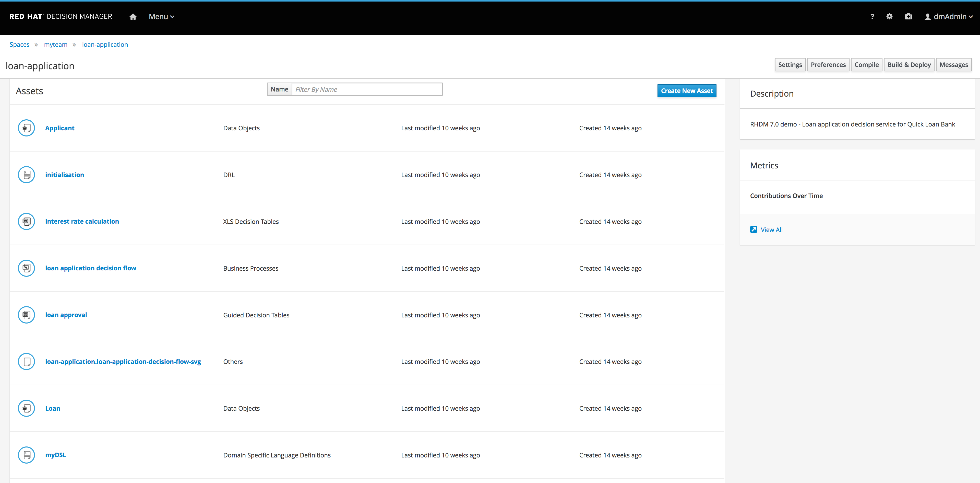
Task: Open the Messages panel
Action: [x=953, y=65]
